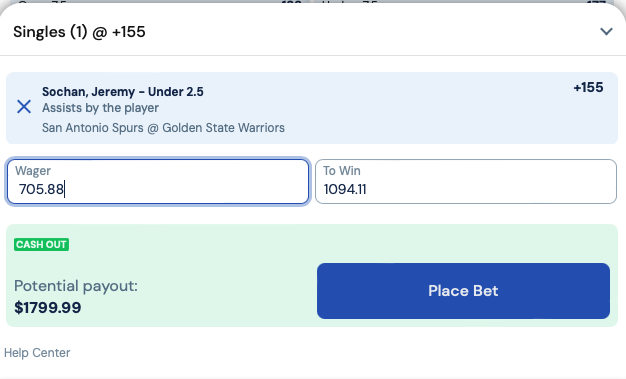Click the 1094.11 value in To Win
Screen dimensions: 626x379
tap(345, 189)
